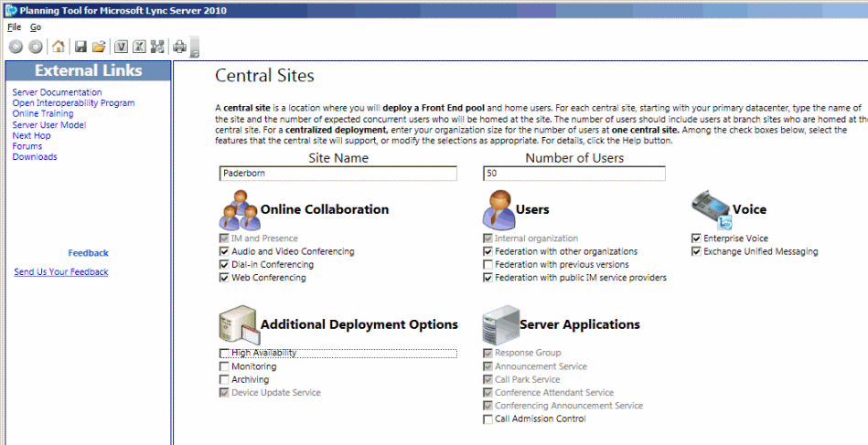
Task: Uncheck Federation with public IM service providers
Action: coord(488,278)
